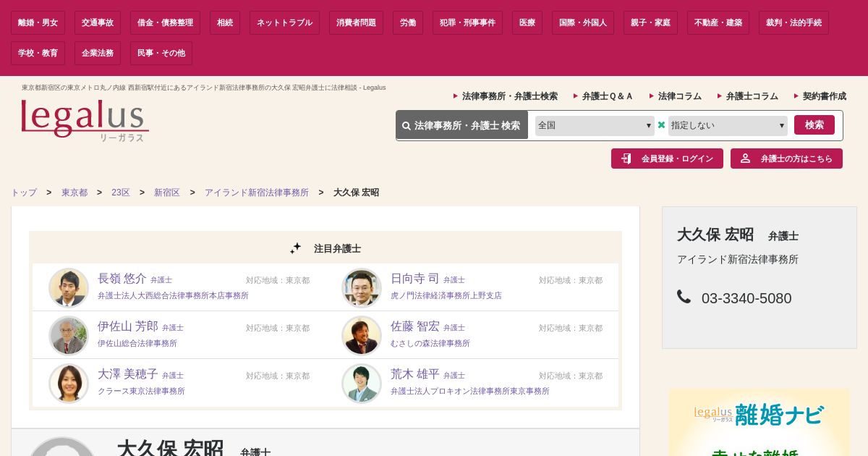Image resolution: width=868 pixels, height=456 pixels.
Task: Click the phone icon in sidebar
Action: [x=684, y=297]
